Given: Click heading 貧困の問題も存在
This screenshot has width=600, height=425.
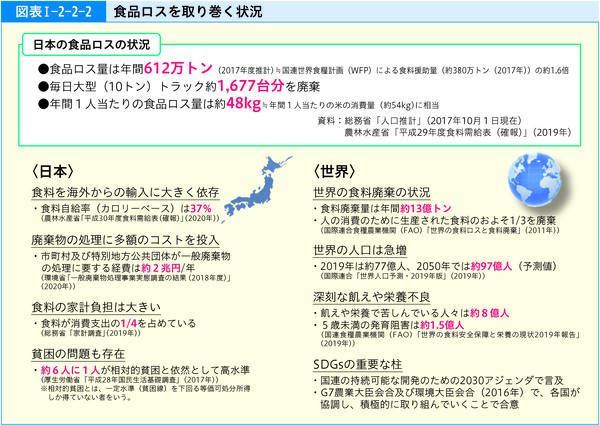Looking at the screenshot, I should [x=78, y=354].
